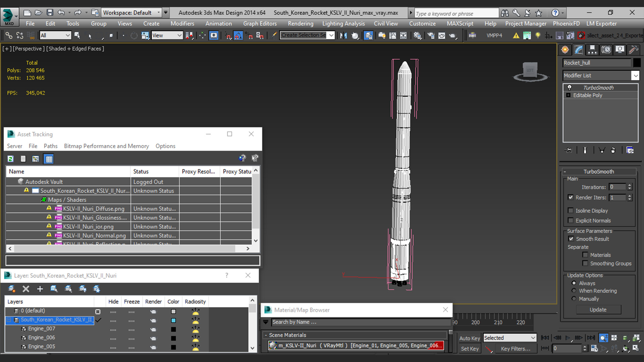Enable the Isoline Display checkbox
This screenshot has height=362, width=644.
pyautogui.click(x=571, y=210)
